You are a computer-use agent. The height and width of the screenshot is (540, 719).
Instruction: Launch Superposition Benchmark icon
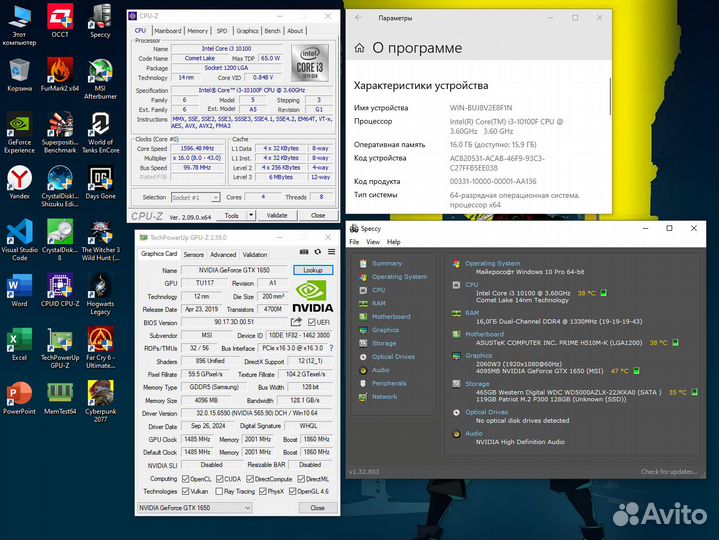point(60,133)
